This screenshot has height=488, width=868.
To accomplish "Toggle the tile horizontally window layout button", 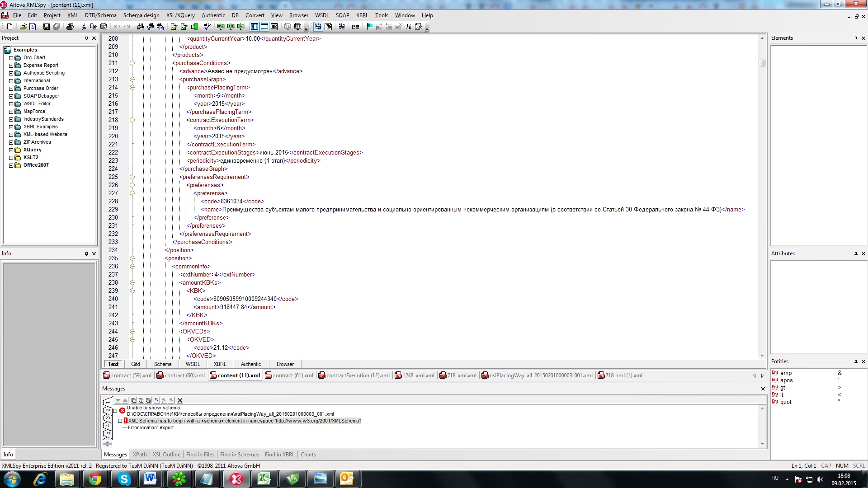I will [x=264, y=27].
